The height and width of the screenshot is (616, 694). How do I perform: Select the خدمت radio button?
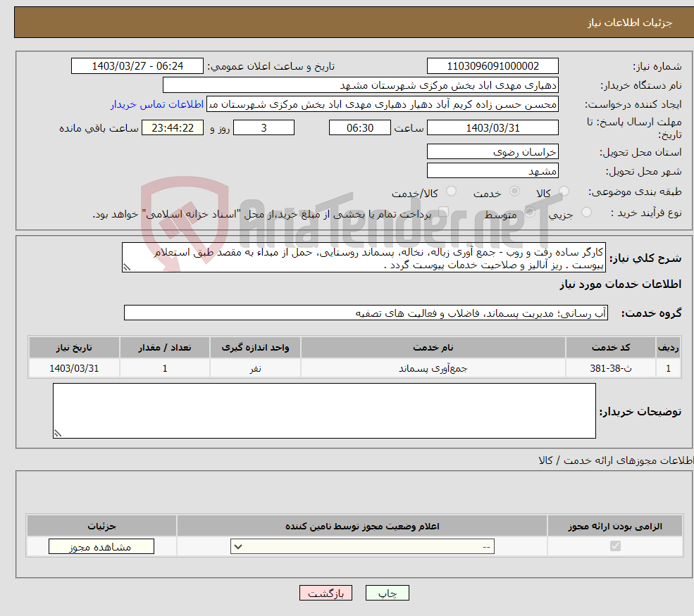(x=514, y=191)
